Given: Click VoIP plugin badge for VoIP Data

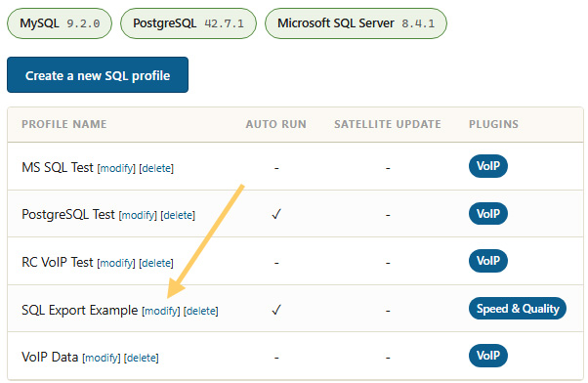Looking at the screenshot, I should (x=488, y=356).
